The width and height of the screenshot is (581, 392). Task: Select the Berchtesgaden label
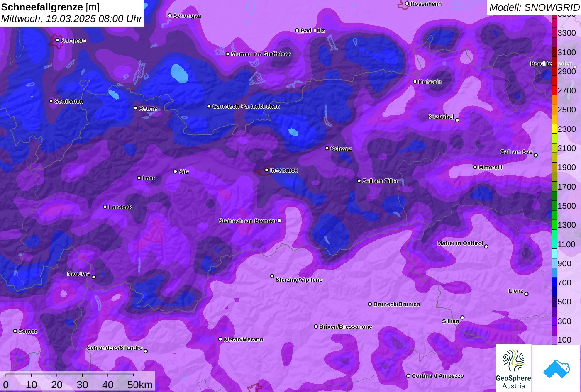pyautogui.click(x=552, y=63)
